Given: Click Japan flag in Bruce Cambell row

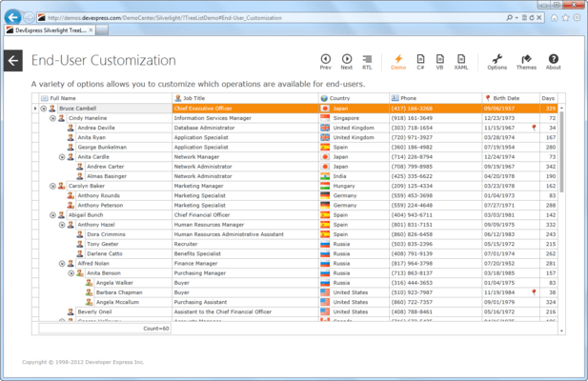Looking at the screenshot, I should 325,109.
